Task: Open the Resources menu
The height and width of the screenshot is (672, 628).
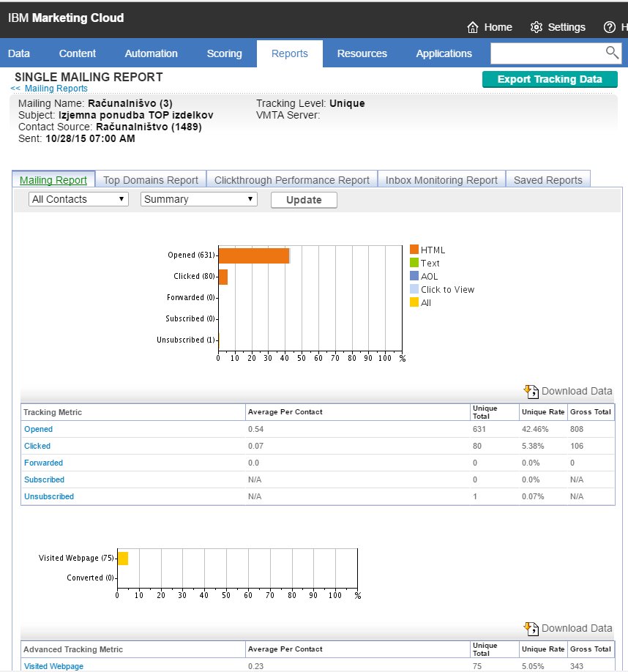Action: pos(362,53)
